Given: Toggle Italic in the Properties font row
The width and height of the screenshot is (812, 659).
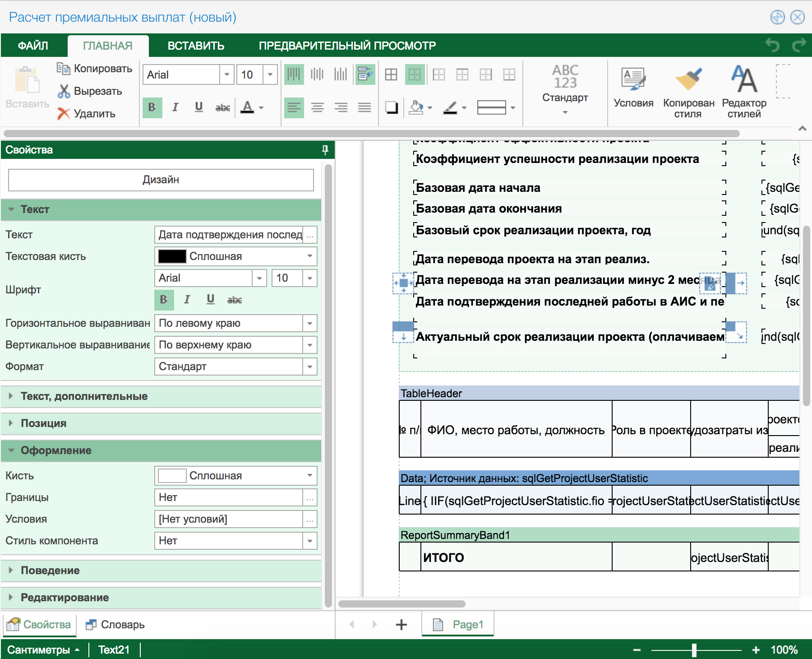Looking at the screenshot, I should (187, 300).
